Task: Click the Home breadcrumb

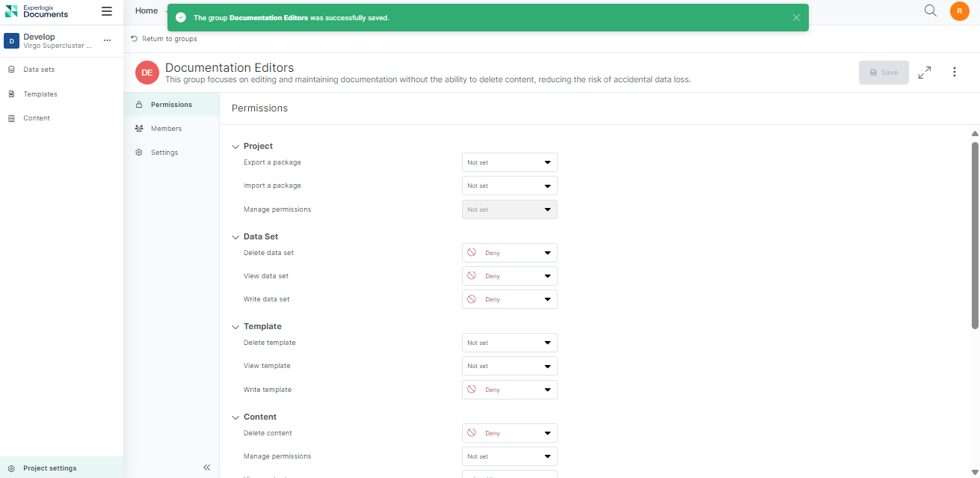Action: click(147, 10)
